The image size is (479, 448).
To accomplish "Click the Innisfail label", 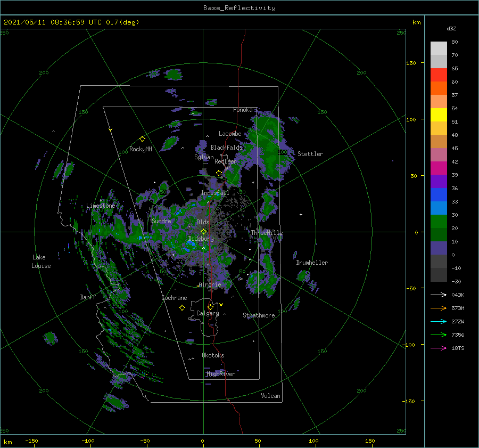I will click(215, 193).
